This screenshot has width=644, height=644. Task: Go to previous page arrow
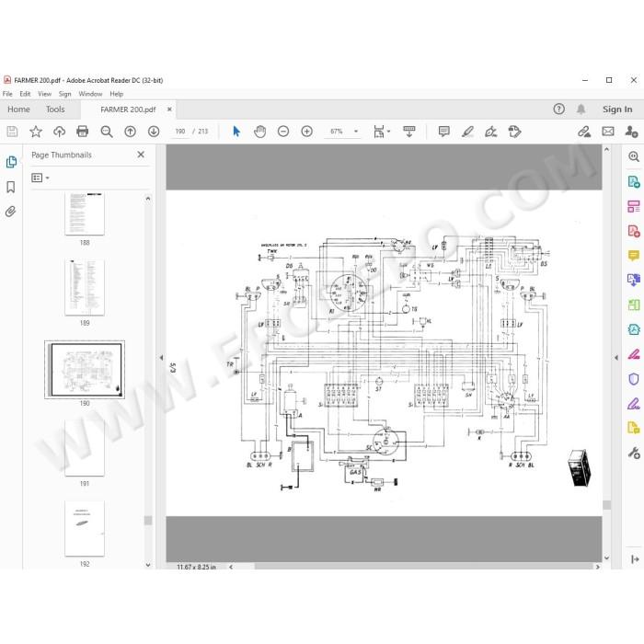pos(131,132)
